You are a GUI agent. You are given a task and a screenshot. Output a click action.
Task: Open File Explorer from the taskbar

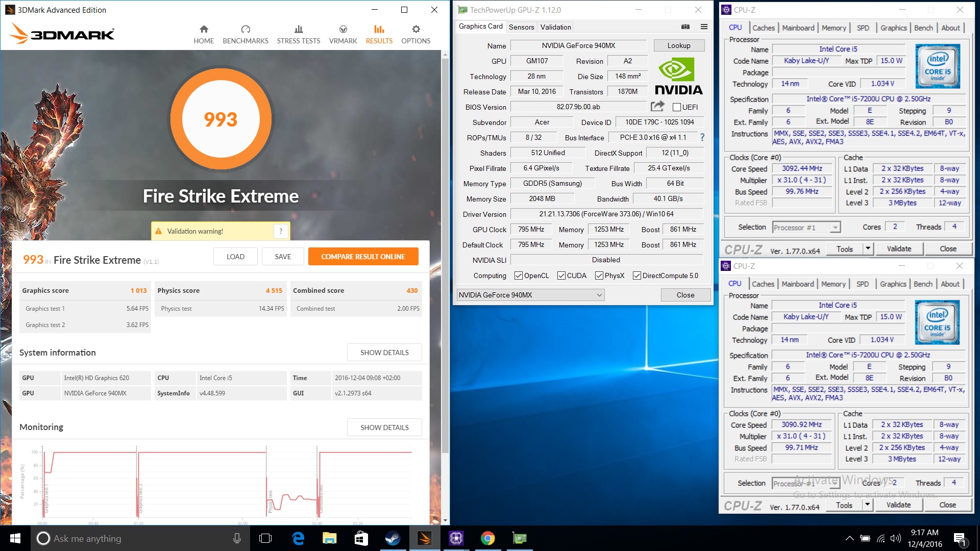(x=330, y=538)
